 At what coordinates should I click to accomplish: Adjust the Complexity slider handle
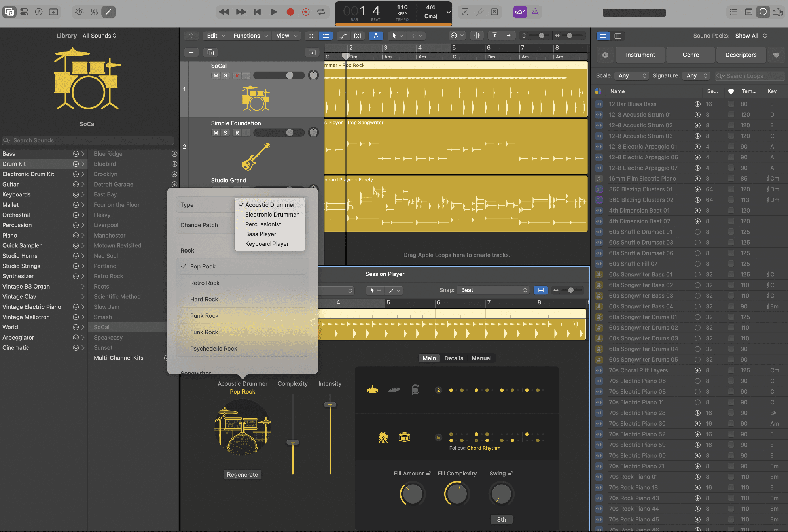pyautogui.click(x=293, y=442)
